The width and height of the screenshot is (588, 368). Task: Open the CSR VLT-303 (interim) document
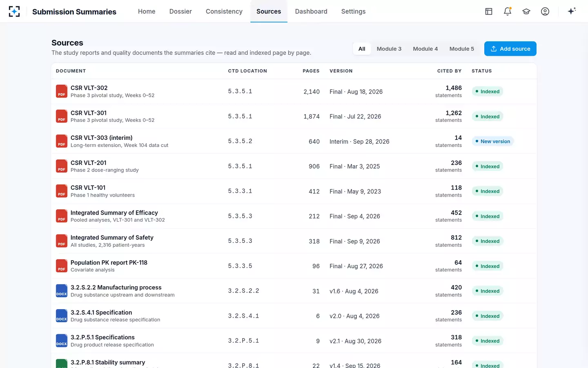pos(101,138)
